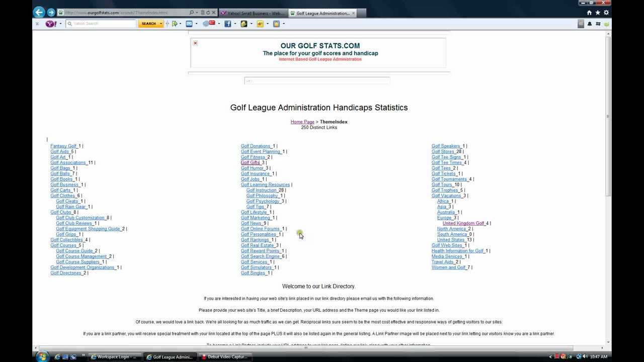Click the 10:47 AM system clock
Image resolution: width=644 pixels, height=362 pixels.
pos(599,357)
